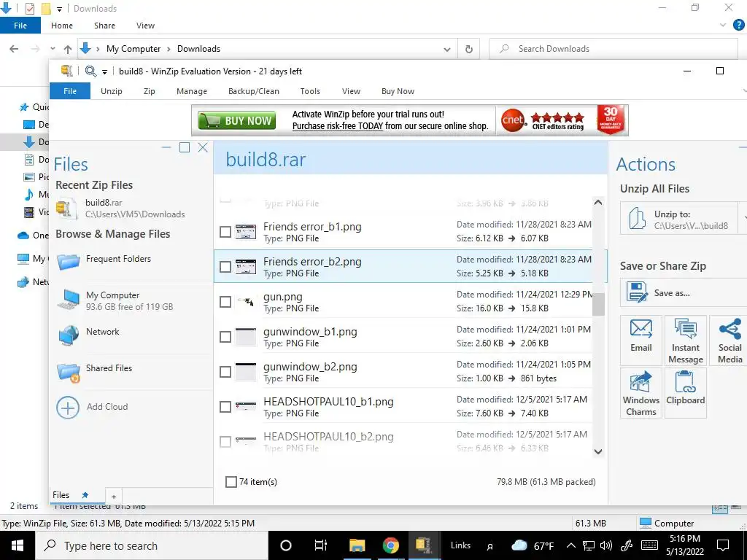Open the Explorer quick access toolbar dropdown
747x560 pixels.
pyautogui.click(x=59, y=9)
